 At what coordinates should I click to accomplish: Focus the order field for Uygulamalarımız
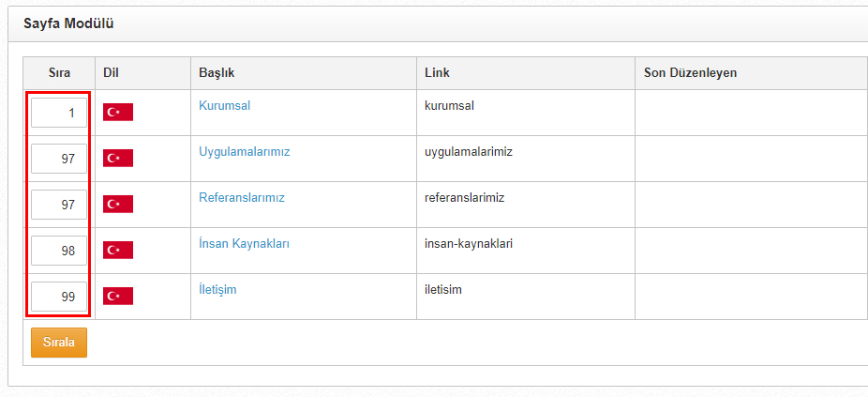click(x=59, y=159)
